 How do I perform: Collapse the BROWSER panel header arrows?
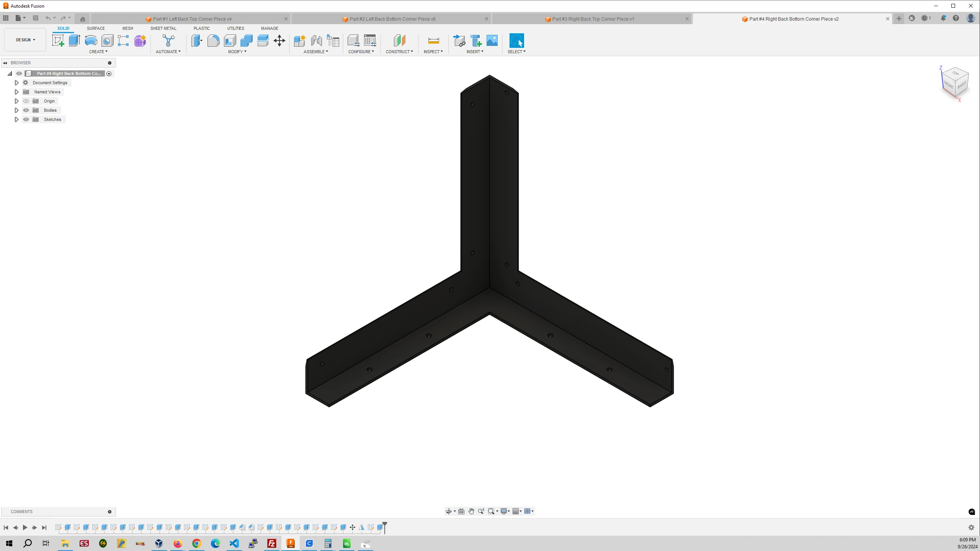(5, 63)
